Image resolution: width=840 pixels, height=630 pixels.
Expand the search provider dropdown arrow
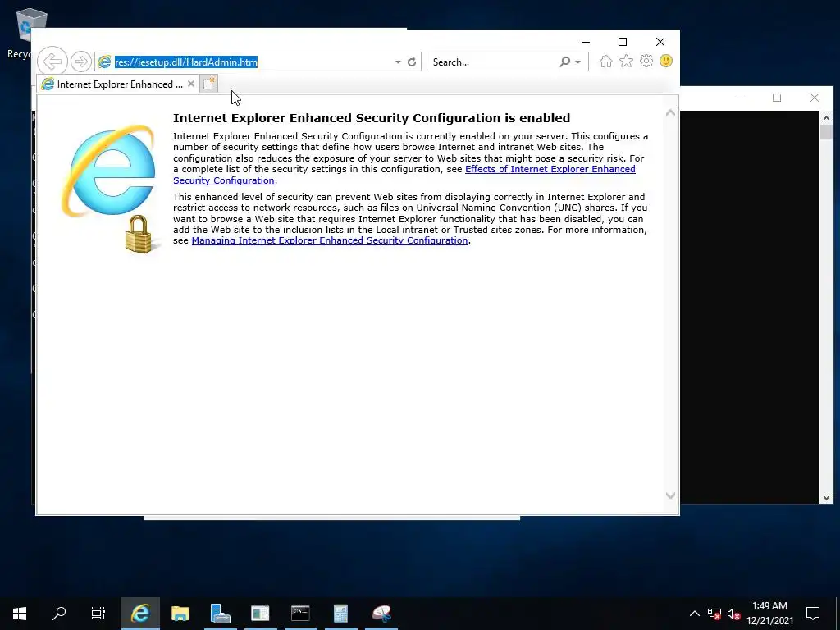point(578,62)
